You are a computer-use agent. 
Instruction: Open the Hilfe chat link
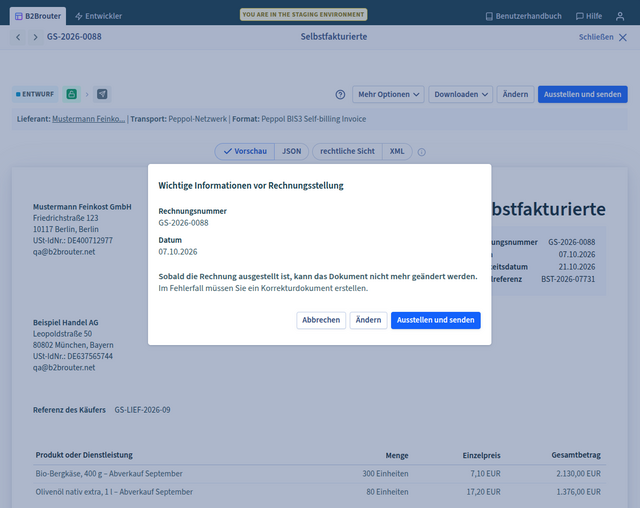(x=589, y=16)
